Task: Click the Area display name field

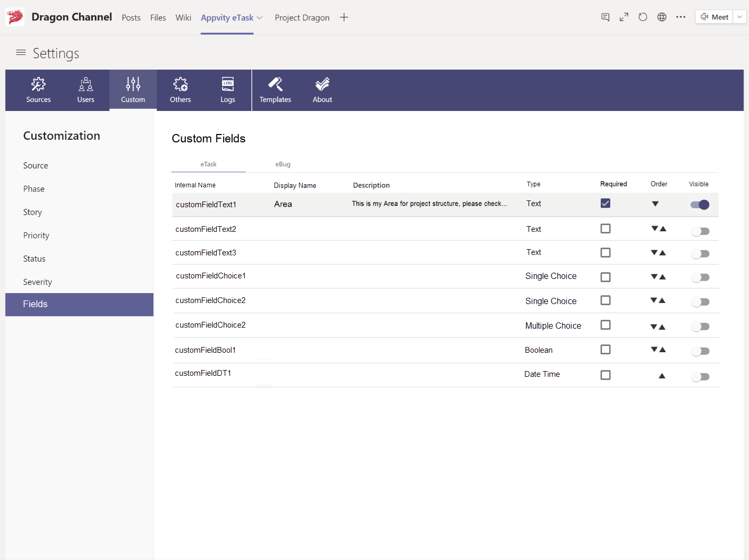Action: click(x=283, y=204)
